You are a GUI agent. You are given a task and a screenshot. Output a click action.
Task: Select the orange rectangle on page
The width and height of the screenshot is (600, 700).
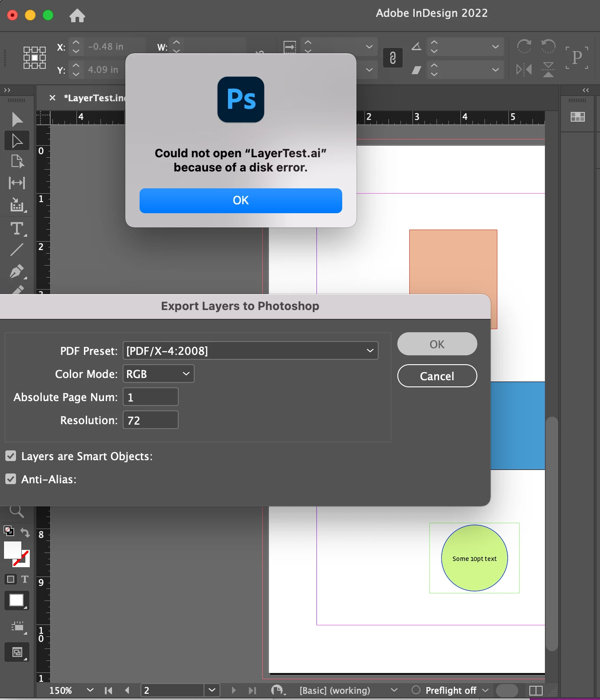coord(453,262)
